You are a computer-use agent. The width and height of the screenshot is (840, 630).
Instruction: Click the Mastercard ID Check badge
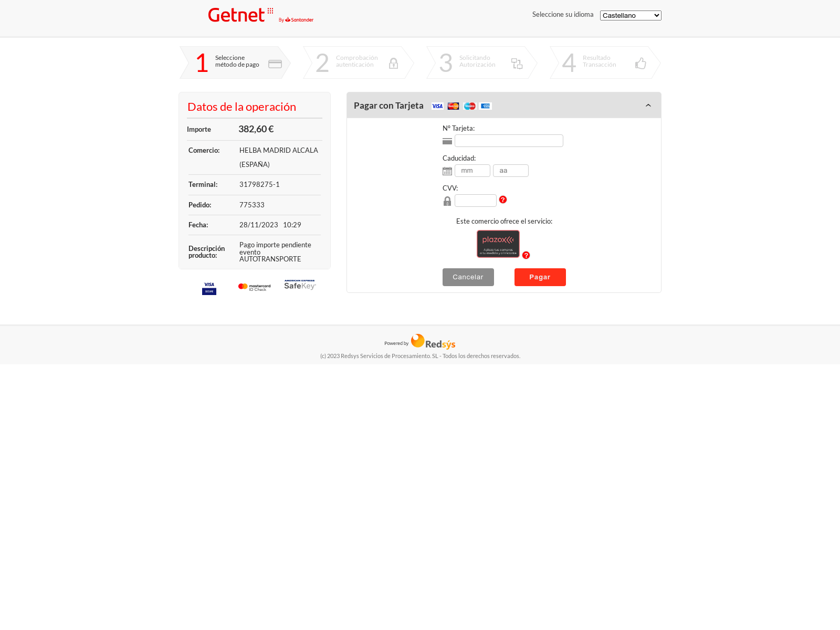tap(255, 287)
